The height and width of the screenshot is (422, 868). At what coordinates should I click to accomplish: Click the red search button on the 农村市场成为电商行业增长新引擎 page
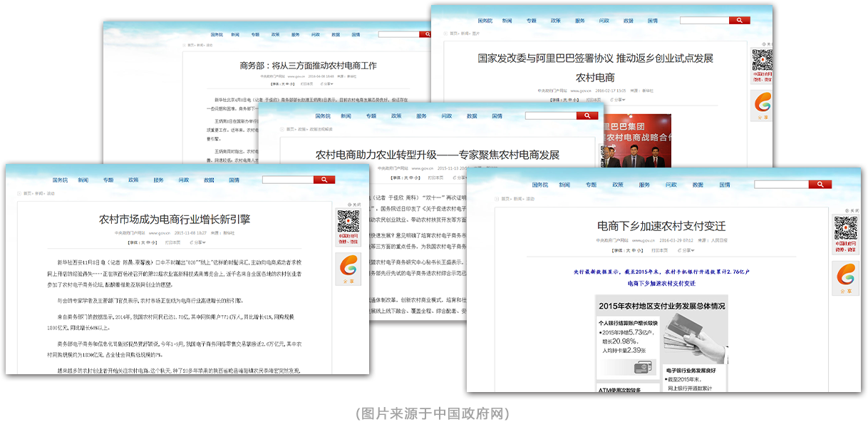point(324,180)
